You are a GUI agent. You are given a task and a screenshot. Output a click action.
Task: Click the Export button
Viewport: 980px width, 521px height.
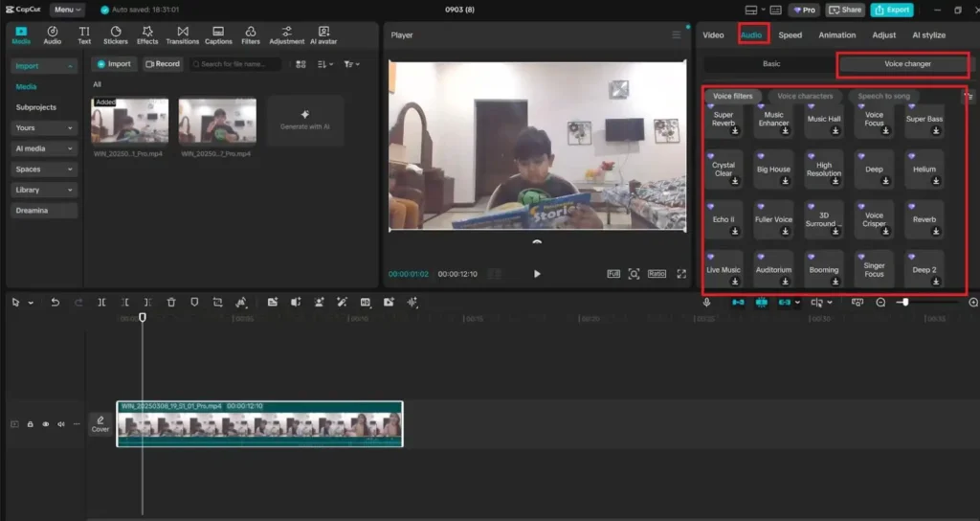[892, 10]
